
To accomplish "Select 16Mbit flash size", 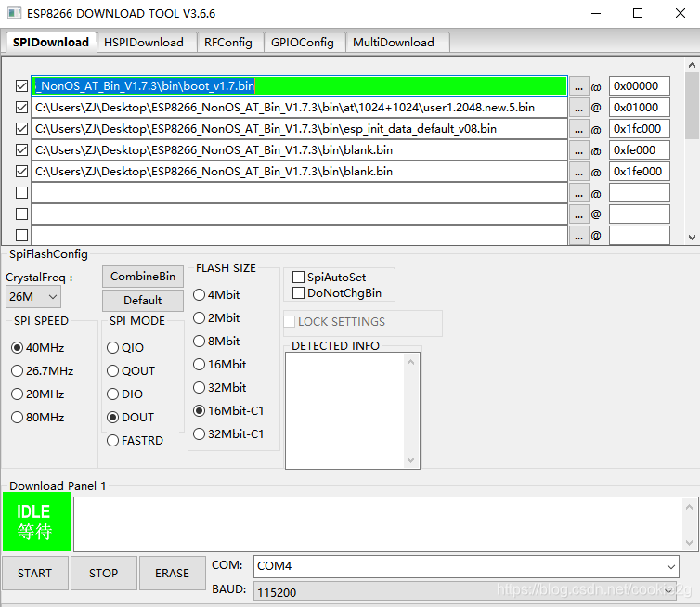I will (220, 365).
